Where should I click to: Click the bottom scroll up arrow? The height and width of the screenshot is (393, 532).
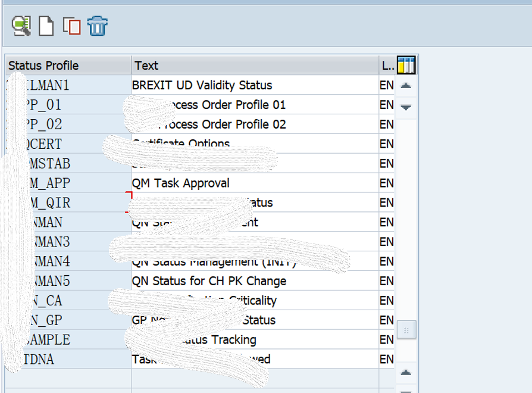pyautogui.click(x=406, y=373)
